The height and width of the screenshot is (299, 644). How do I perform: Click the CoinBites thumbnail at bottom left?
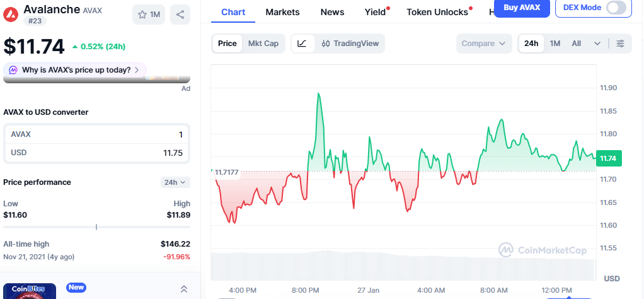[x=30, y=291]
